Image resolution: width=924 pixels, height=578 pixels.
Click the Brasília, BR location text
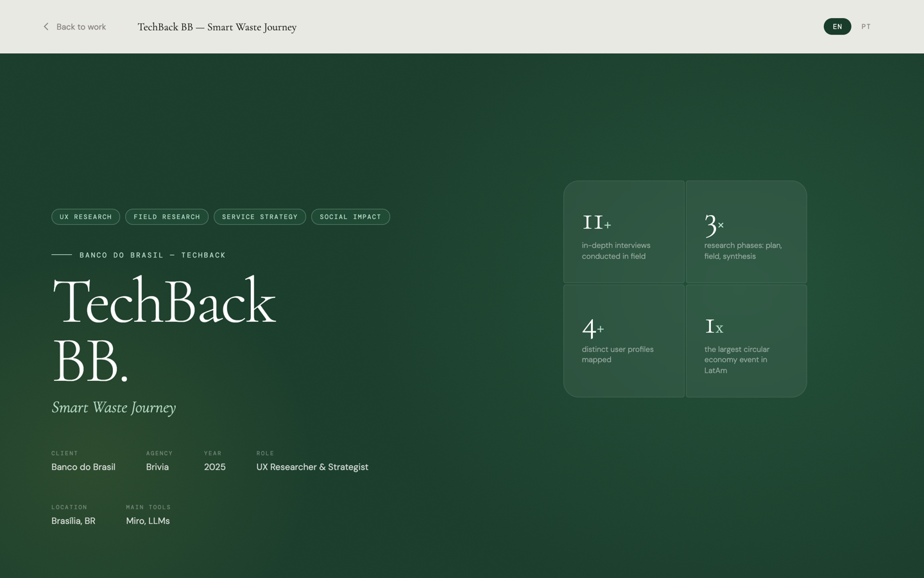pos(73,521)
